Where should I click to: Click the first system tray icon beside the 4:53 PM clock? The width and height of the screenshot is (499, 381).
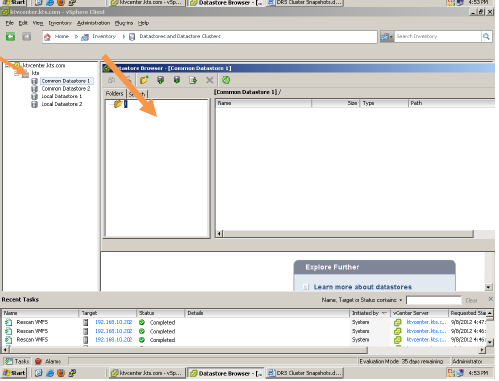(451, 373)
